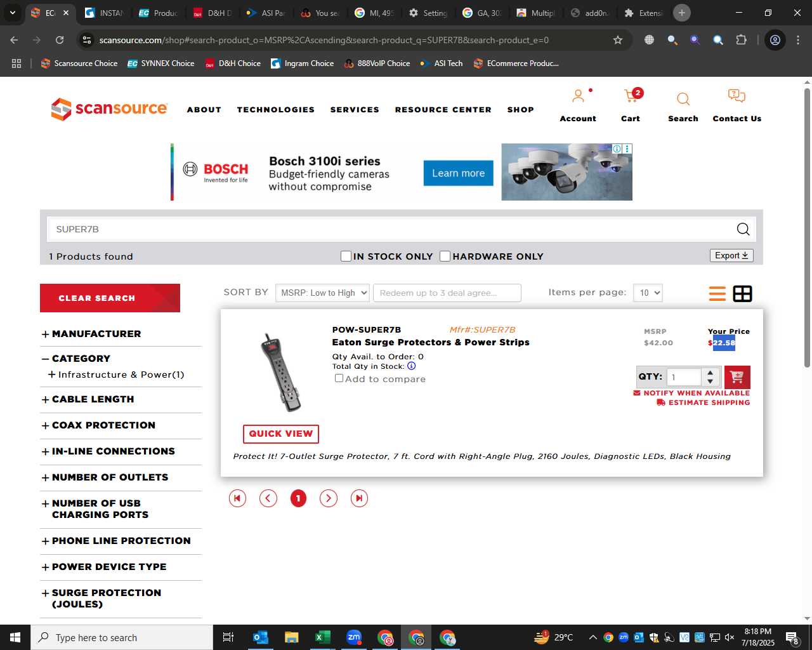Viewport: 812px width, 650px height.
Task: Open Outlook from the taskbar
Action: click(x=260, y=637)
